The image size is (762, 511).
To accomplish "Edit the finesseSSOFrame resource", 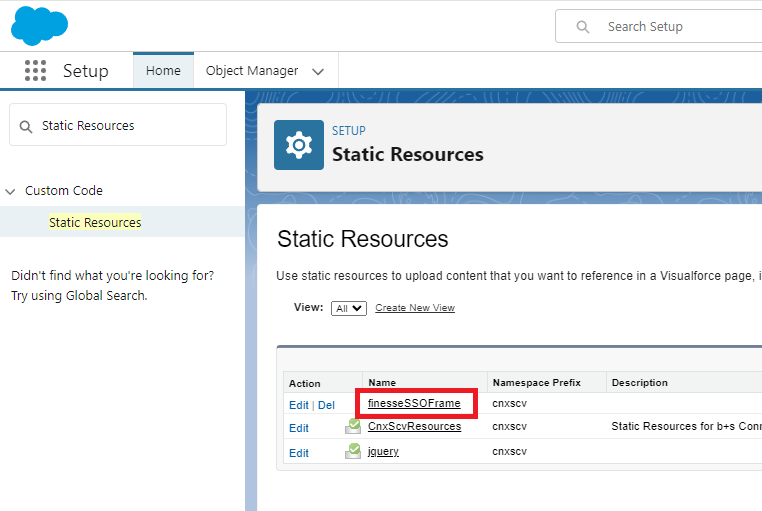I will coord(299,405).
